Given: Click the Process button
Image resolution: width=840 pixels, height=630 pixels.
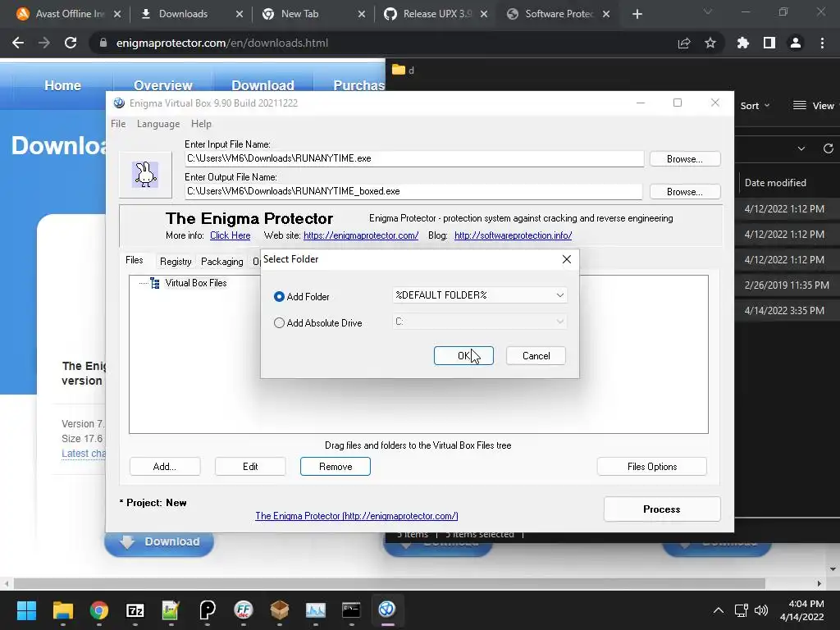Looking at the screenshot, I should tap(662, 509).
